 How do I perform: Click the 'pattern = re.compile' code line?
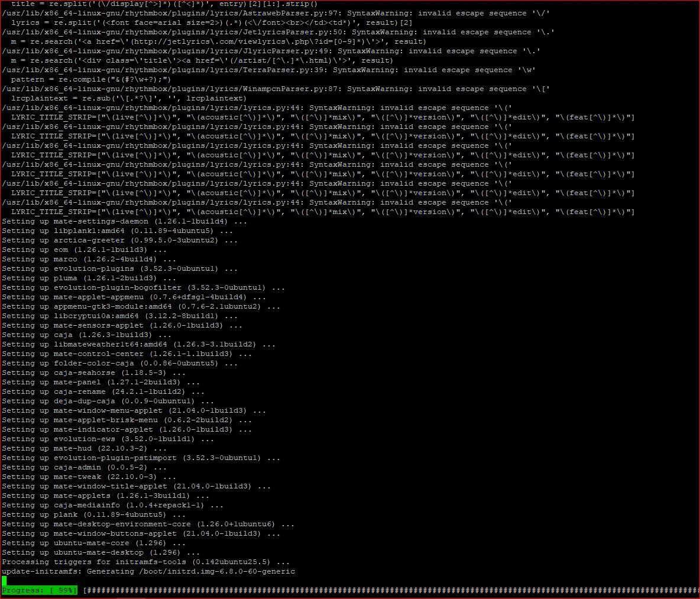point(91,79)
